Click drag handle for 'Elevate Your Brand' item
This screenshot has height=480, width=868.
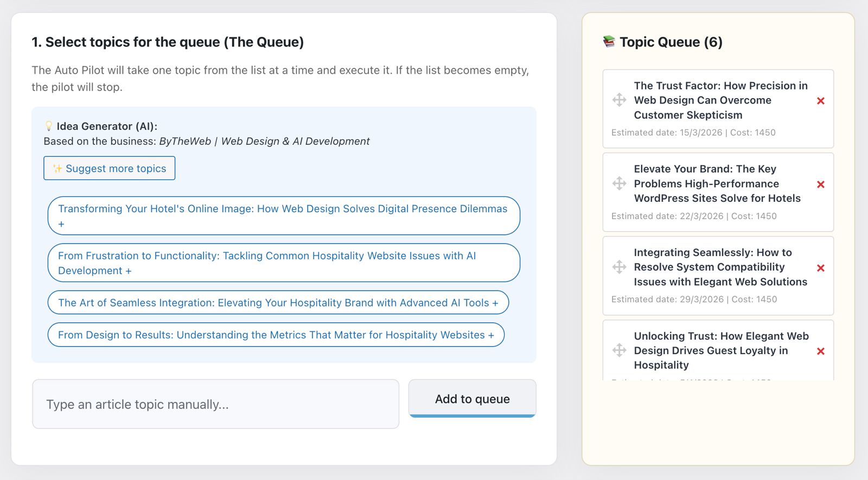pyautogui.click(x=619, y=183)
